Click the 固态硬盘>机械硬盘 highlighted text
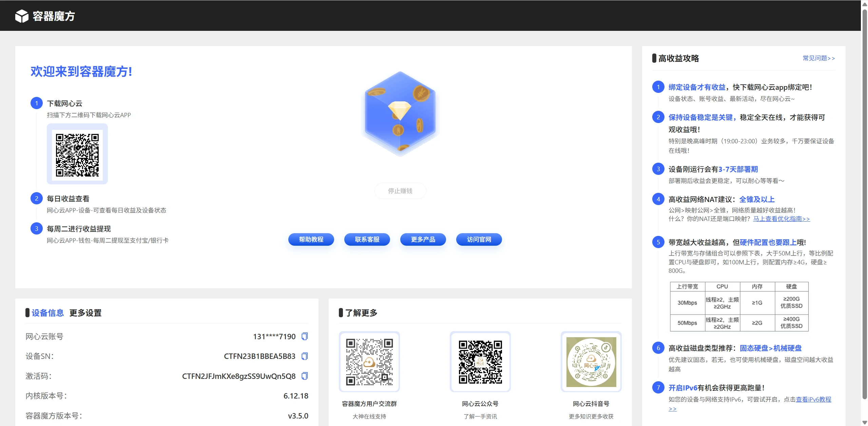The width and height of the screenshot is (868, 426). point(771,348)
